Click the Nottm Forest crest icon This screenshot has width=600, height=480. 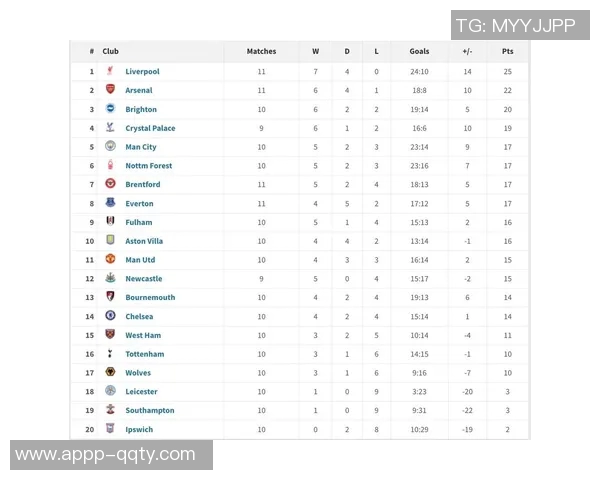(110, 166)
